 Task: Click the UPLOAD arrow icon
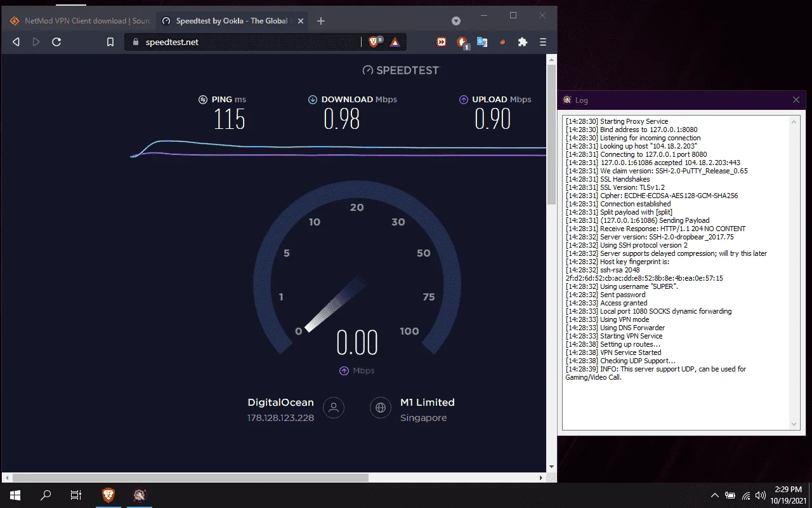(464, 99)
